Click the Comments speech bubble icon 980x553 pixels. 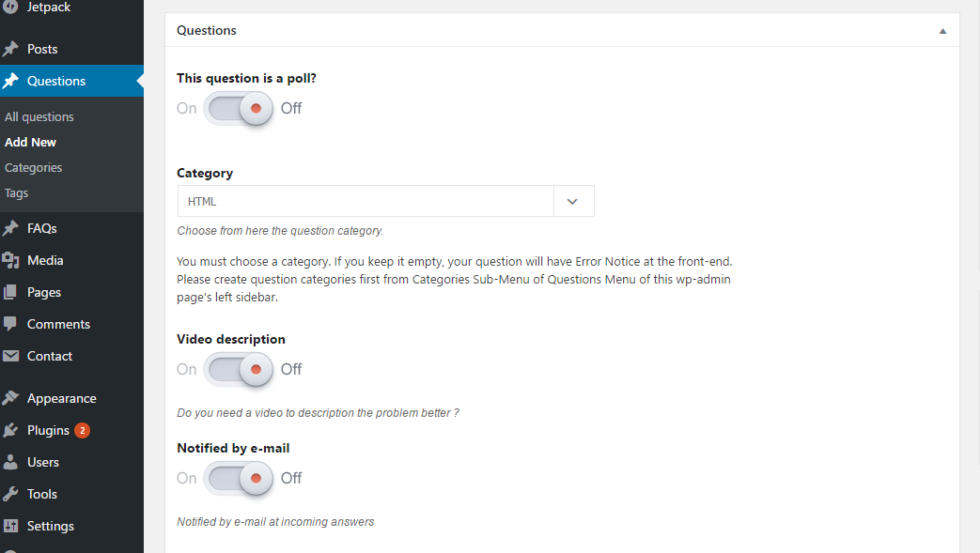(x=11, y=324)
